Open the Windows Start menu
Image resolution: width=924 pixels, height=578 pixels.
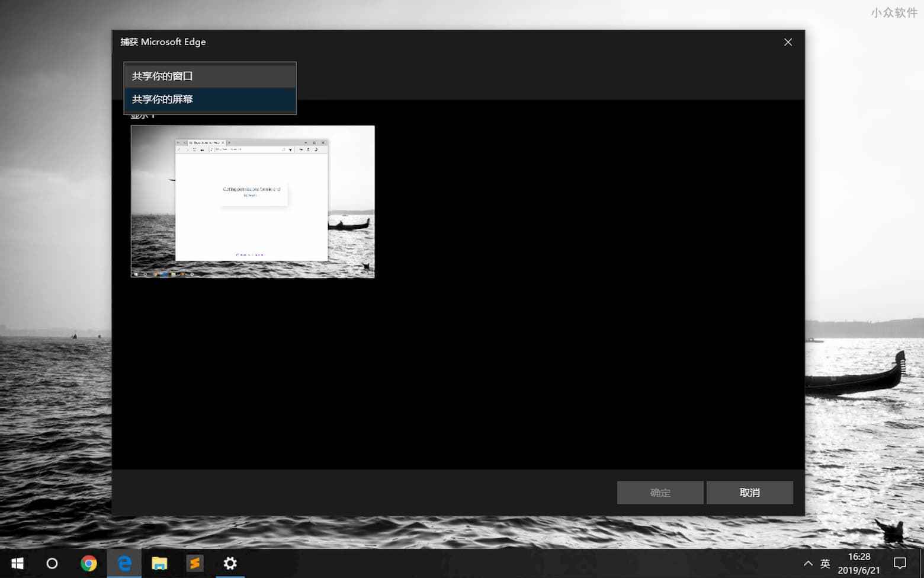click(x=17, y=563)
